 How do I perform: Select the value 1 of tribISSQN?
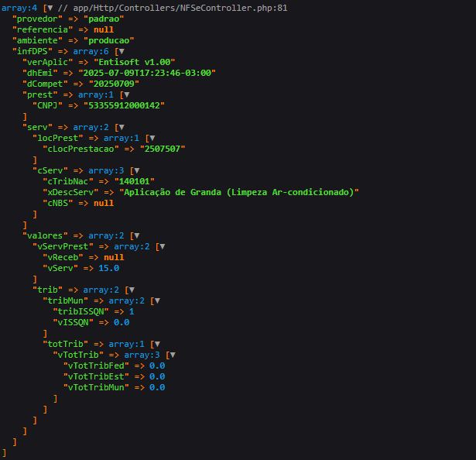[x=132, y=312]
